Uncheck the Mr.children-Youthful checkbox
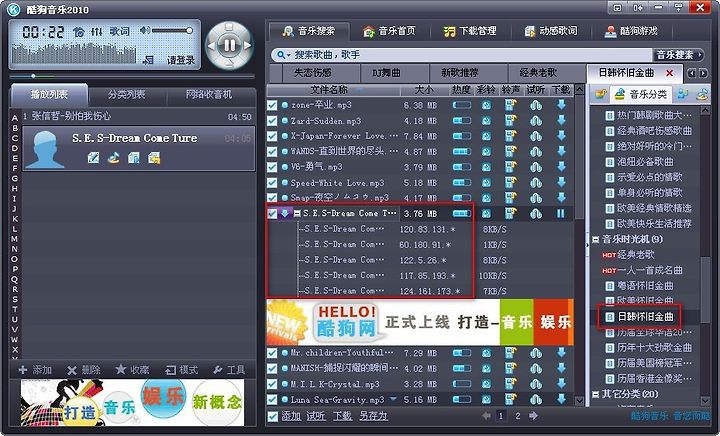The width and height of the screenshot is (720, 436). coord(272,353)
